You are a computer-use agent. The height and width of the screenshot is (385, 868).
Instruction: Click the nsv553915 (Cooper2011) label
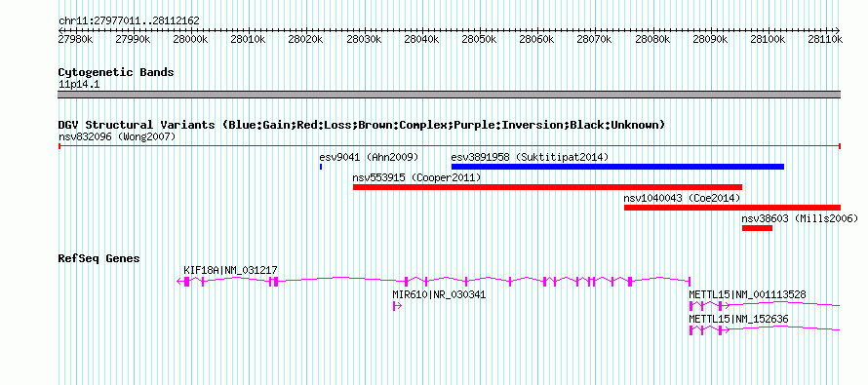[x=416, y=177]
